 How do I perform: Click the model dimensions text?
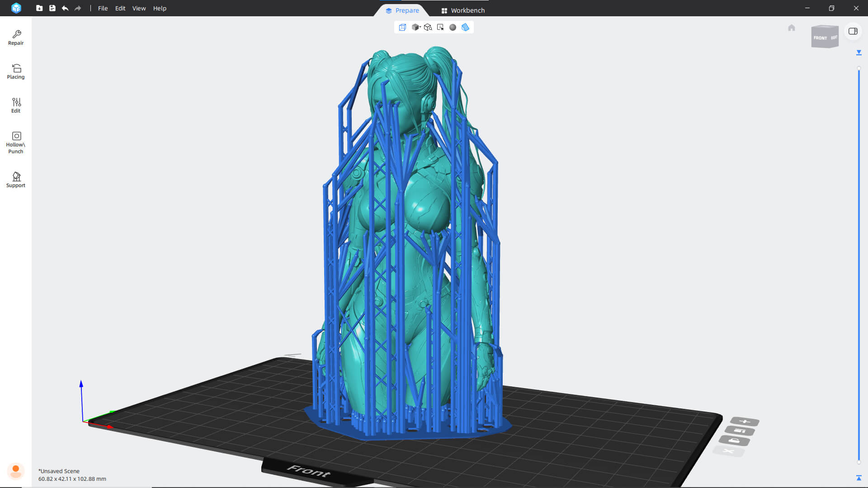[x=72, y=479]
